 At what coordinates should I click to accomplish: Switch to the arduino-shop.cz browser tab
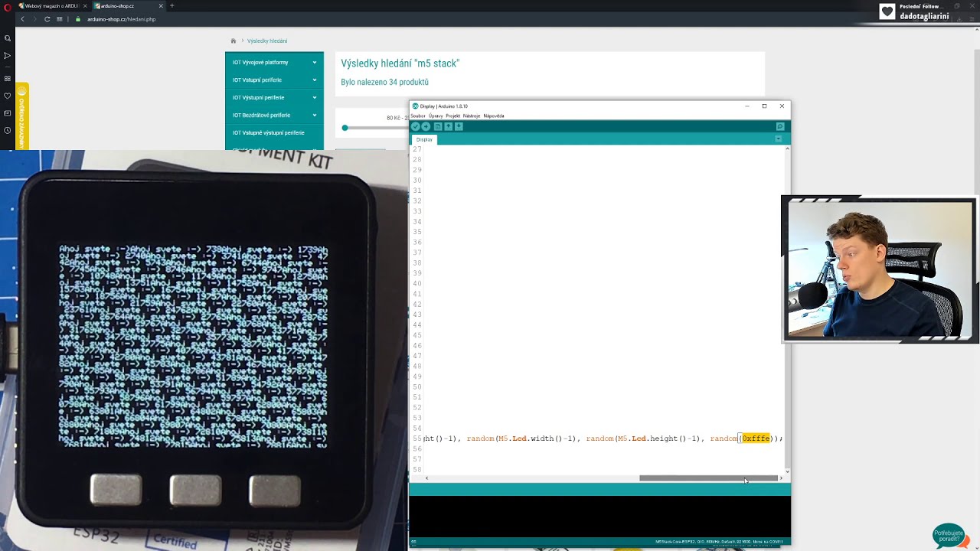click(x=118, y=6)
